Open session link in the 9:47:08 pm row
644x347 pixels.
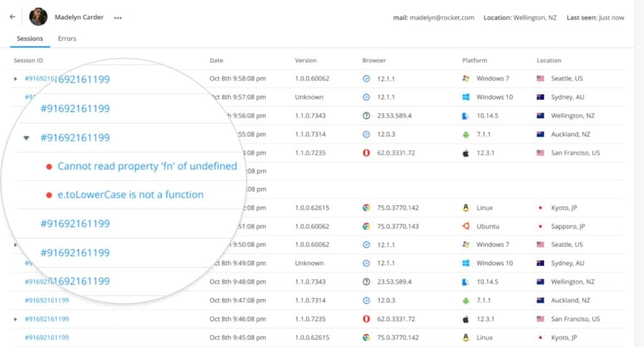pos(47,300)
